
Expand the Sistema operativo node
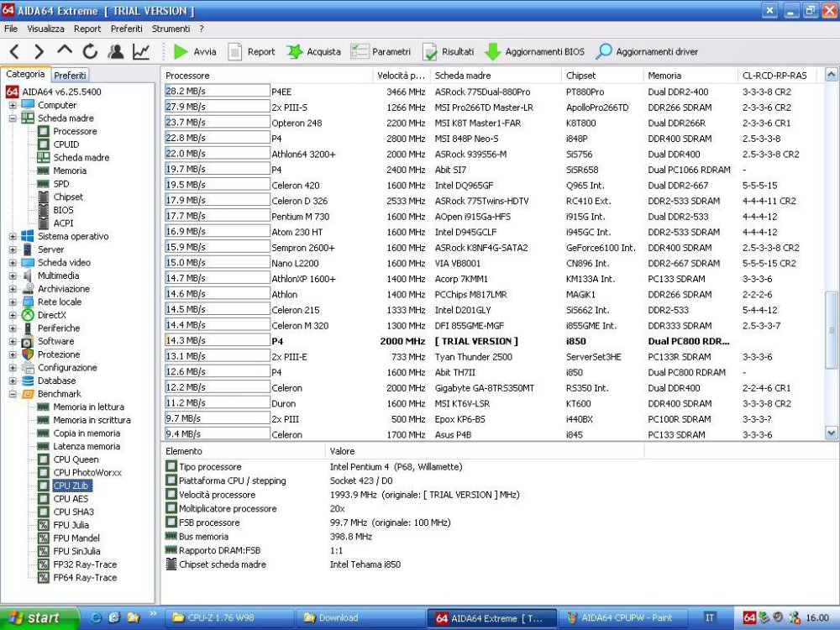pos(13,236)
